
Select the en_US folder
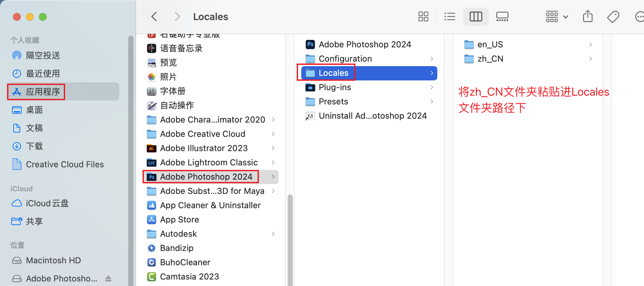tap(528, 44)
